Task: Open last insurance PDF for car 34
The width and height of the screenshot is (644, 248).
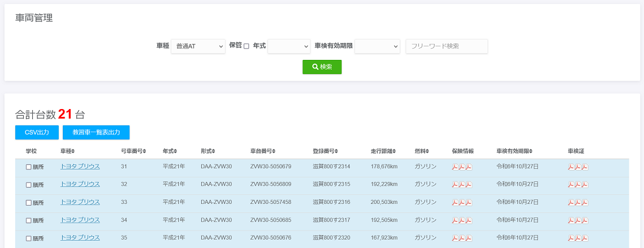Action: pos(469,221)
